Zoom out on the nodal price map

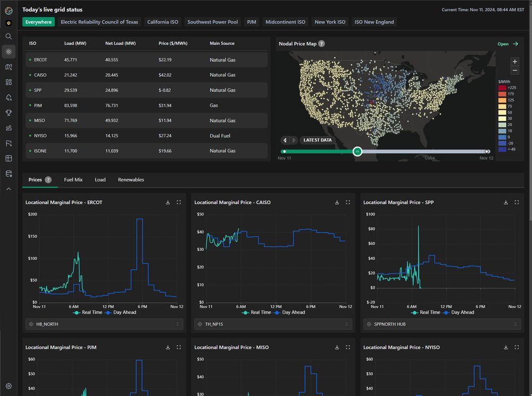point(514,70)
